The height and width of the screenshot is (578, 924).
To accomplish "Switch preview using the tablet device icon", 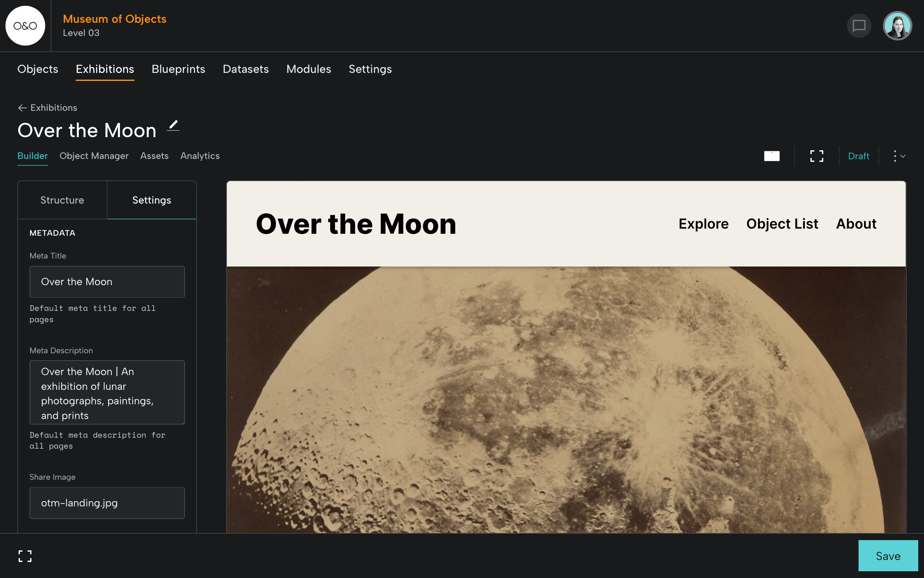I will [772, 156].
